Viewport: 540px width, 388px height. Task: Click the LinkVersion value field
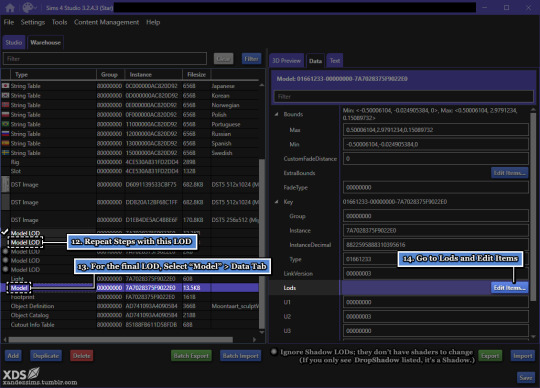[436, 273]
